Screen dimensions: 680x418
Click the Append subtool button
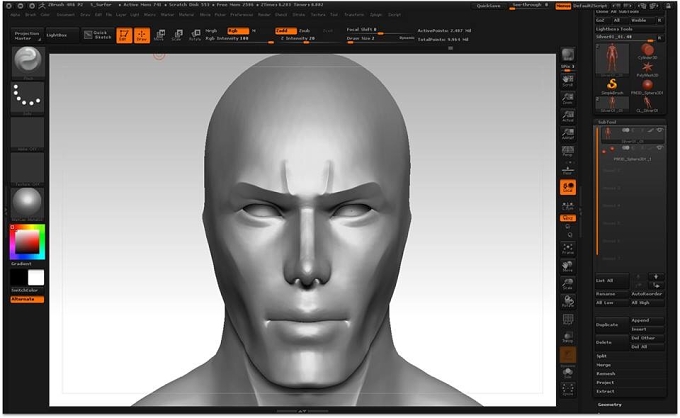(647, 320)
